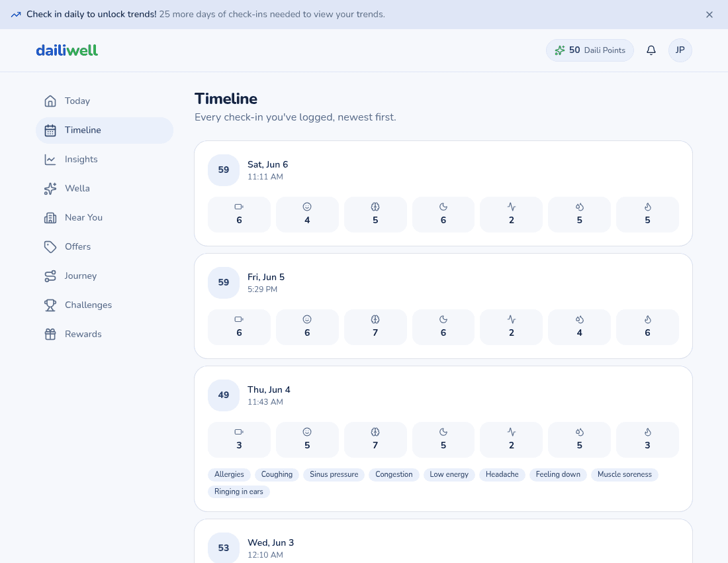
Task: Click the Headache symptom tag
Action: pos(502,474)
